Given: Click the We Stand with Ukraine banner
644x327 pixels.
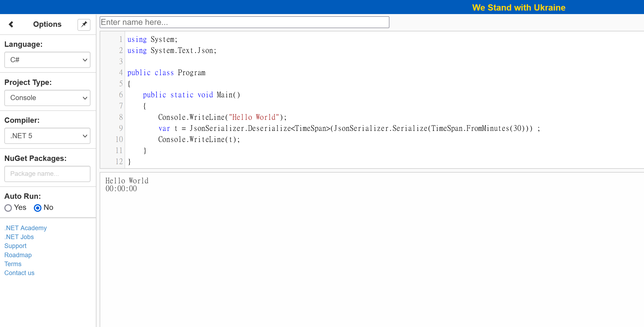Looking at the screenshot, I should 518,8.
